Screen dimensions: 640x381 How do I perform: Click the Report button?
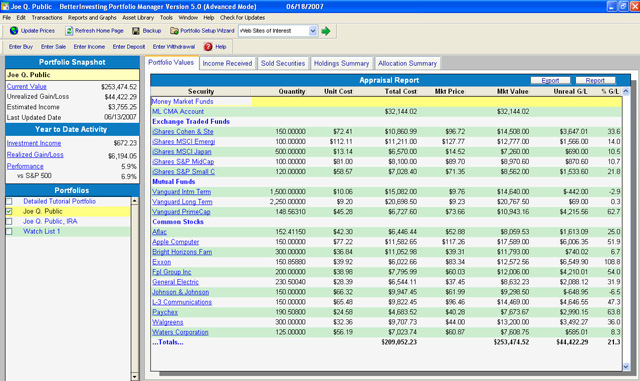[595, 80]
